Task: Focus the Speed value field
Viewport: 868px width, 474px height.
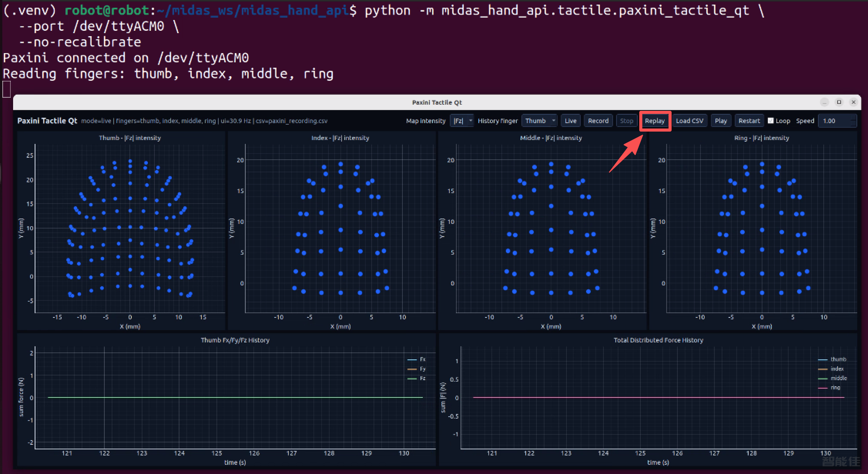Action: pyautogui.click(x=837, y=121)
